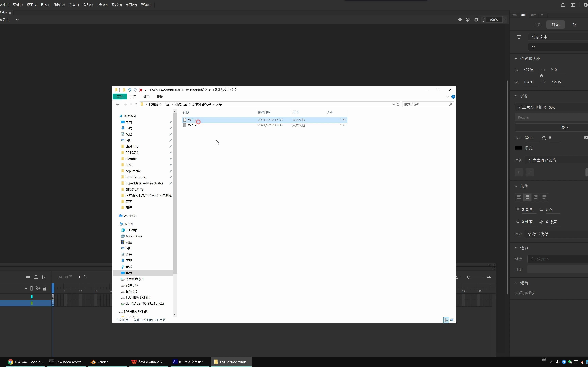Open the timeline graph icon

click(44, 277)
